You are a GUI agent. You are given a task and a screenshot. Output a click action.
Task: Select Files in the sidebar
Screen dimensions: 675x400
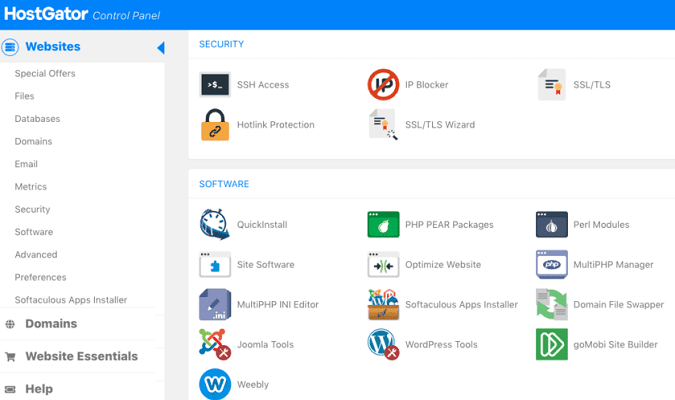point(24,96)
